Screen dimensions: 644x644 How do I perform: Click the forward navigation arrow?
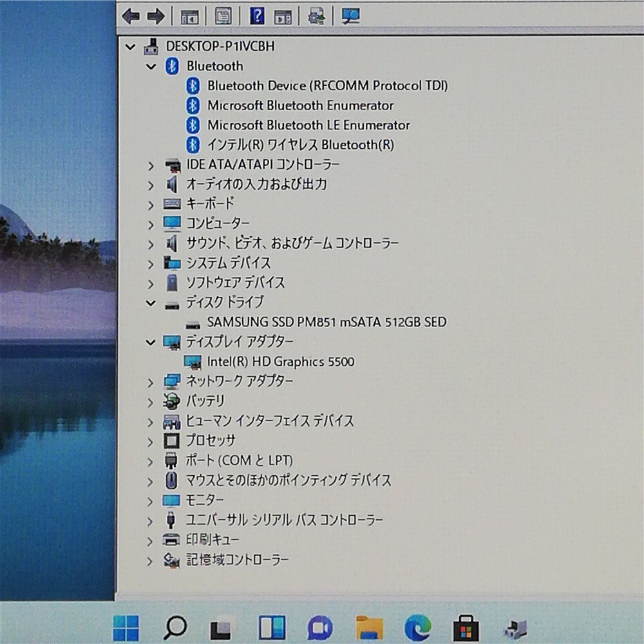click(156, 16)
